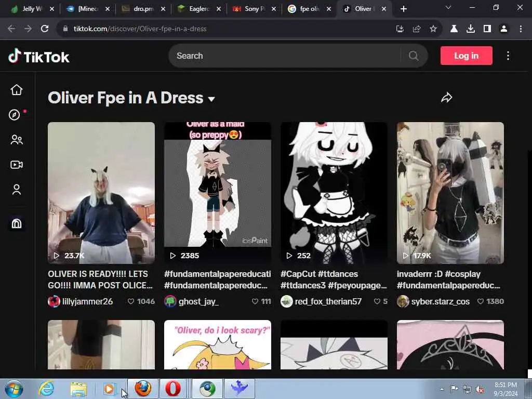The height and width of the screenshot is (399, 532).
Task: Go back with browser back arrow
Action: click(11, 29)
